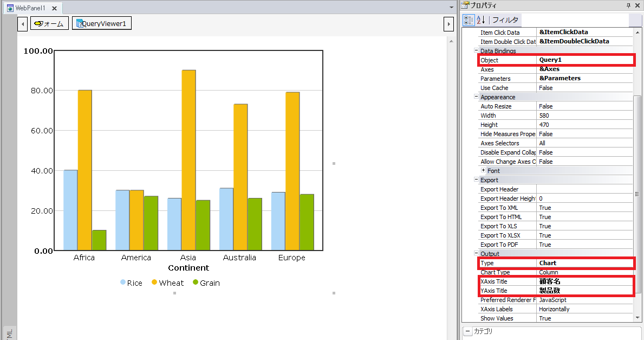Toggle the Wheat series in legend
This screenshot has height=340, width=644.
154,283
